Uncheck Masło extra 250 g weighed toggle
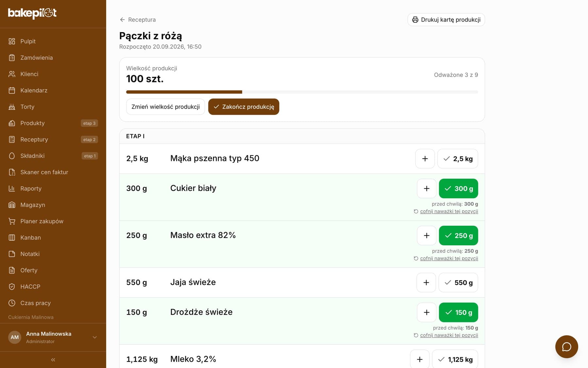 pos(458,236)
